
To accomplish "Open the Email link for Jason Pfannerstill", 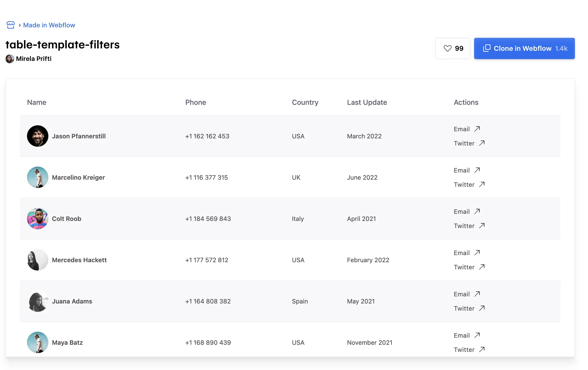I will pyautogui.click(x=462, y=129).
